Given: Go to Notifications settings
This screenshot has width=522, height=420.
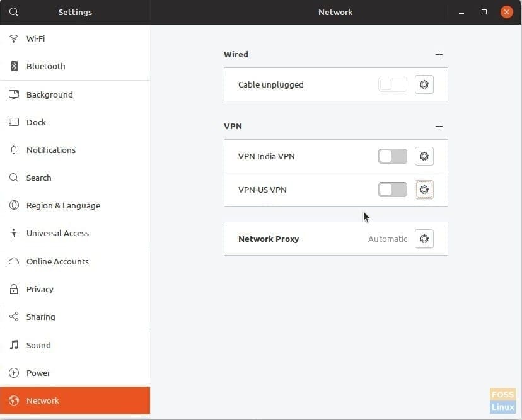Looking at the screenshot, I should tap(75, 150).
